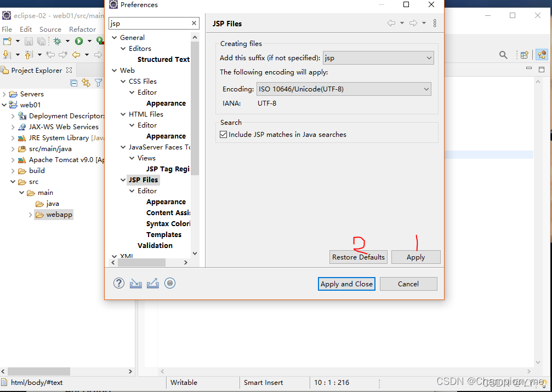Expand the Servers project node
This screenshot has width=552, height=392.
pyautogui.click(x=4, y=94)
